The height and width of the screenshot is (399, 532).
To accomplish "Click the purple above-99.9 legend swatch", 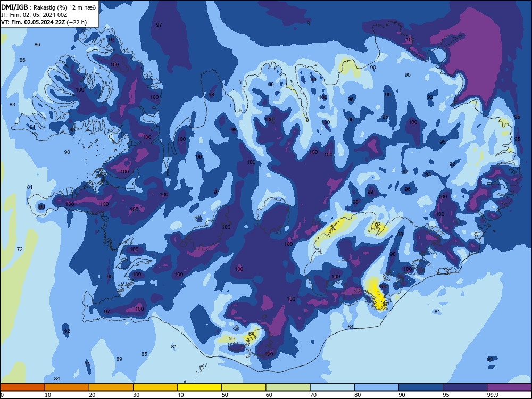I will coord(509,387).
